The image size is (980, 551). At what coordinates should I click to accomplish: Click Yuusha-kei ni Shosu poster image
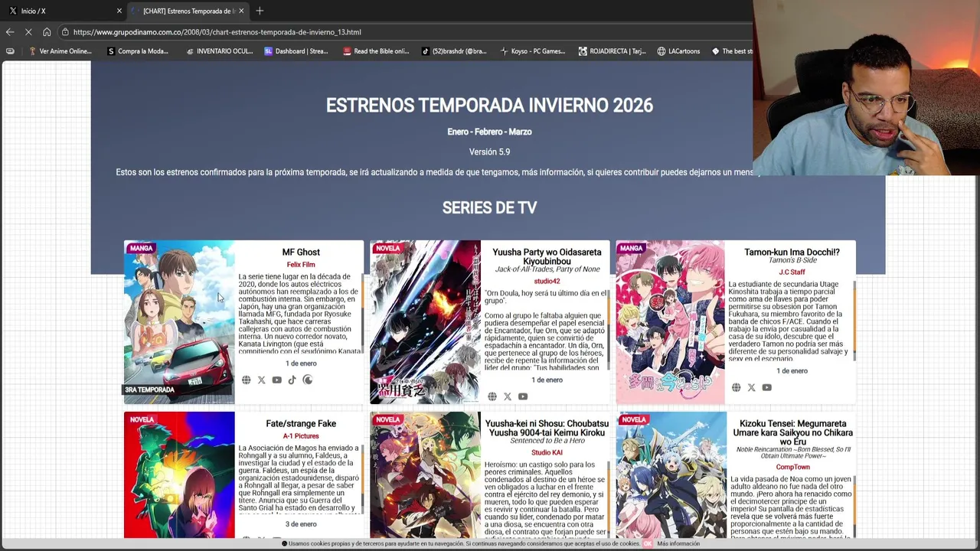click(425, 474)
